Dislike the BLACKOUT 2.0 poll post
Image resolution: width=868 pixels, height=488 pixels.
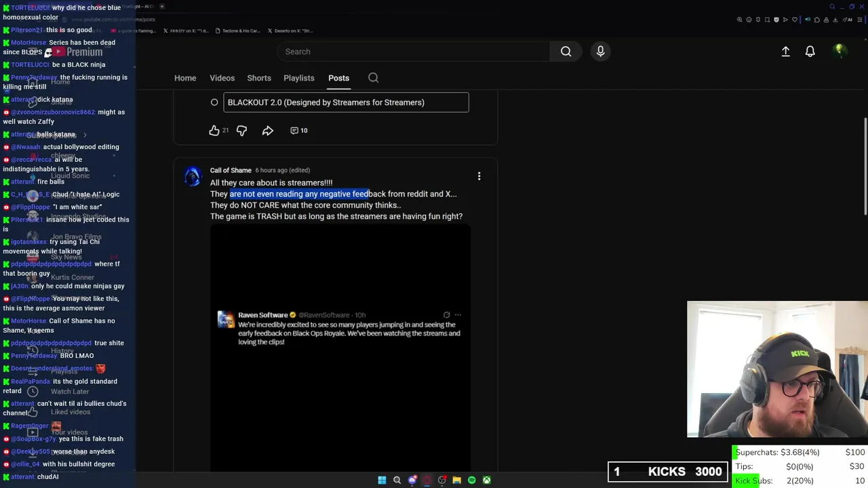(241, 130)
